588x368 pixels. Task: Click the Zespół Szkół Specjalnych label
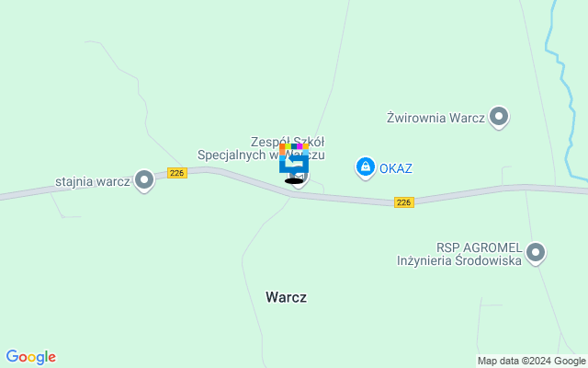(x=261, y=148)
